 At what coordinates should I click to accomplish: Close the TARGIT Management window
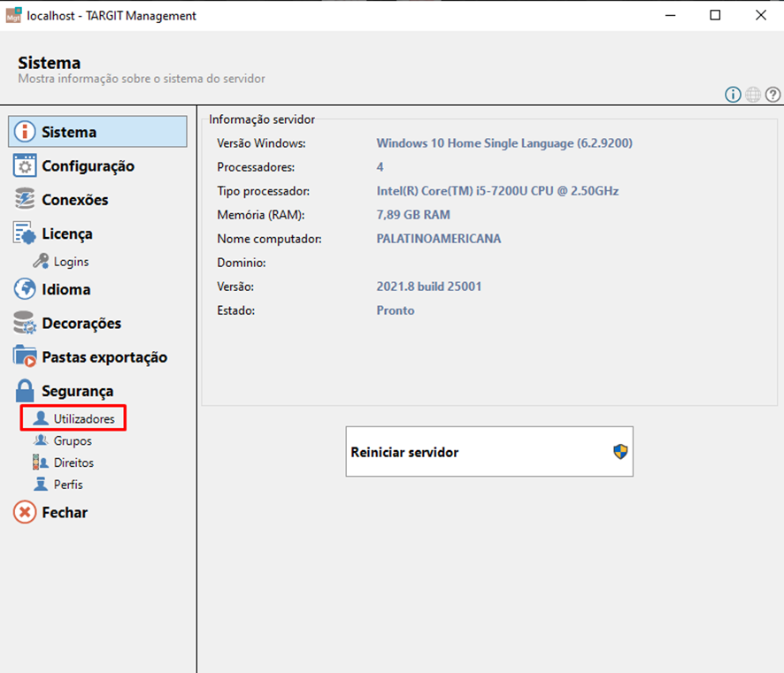coord(761,16)
